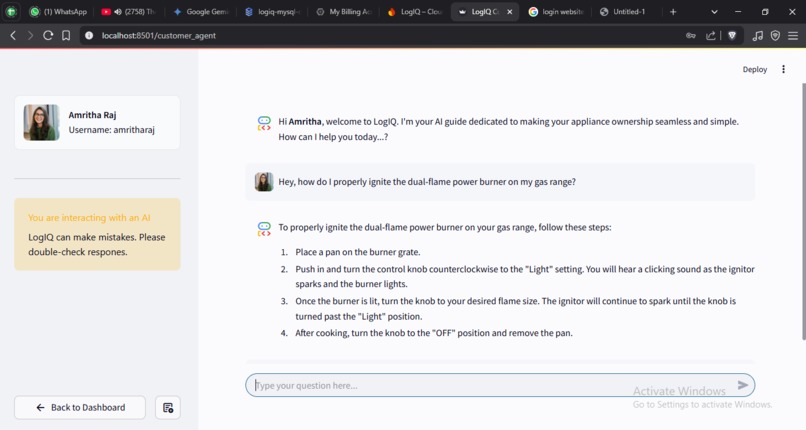The width and height of the screenshot is (806, 430).
Task: Click the bookmark icon beside the address bar
Action: click(x=66, y=35)
